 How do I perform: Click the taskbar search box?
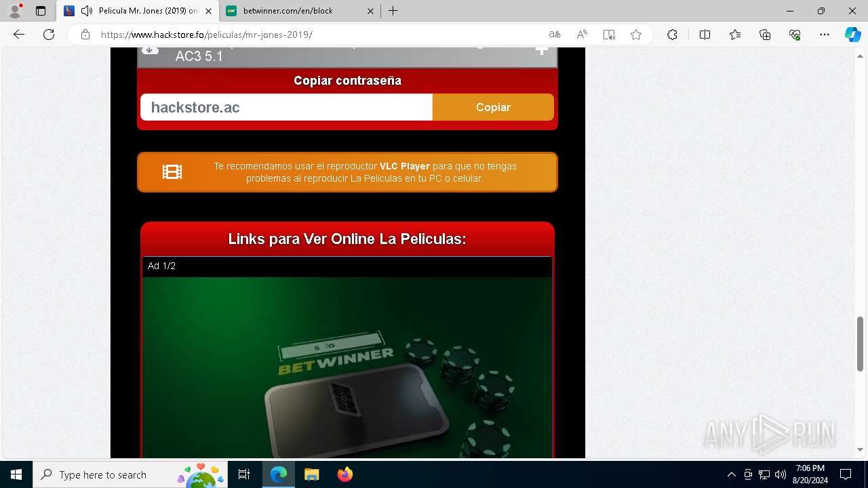coord(130,474)
